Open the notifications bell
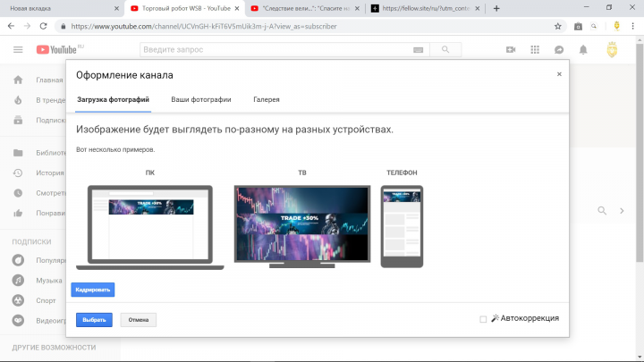The image size is (644, 362). (x=583, y=50)
